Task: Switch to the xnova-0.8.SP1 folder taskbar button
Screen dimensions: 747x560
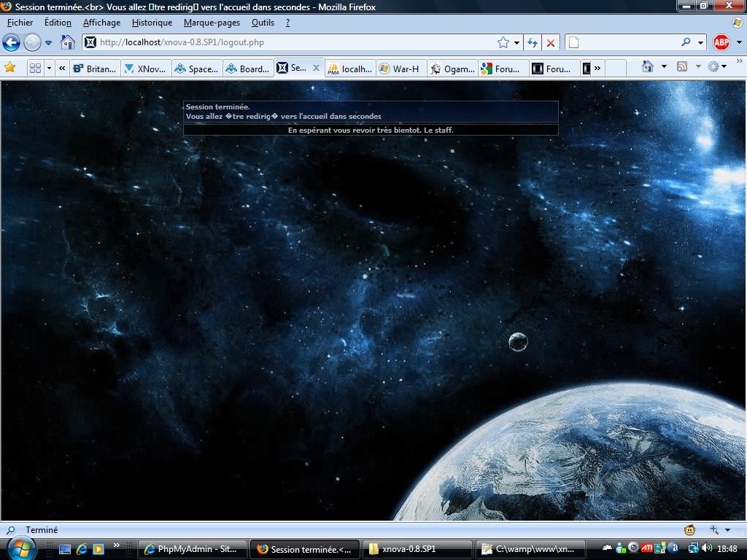Action: tap(417, 549)
